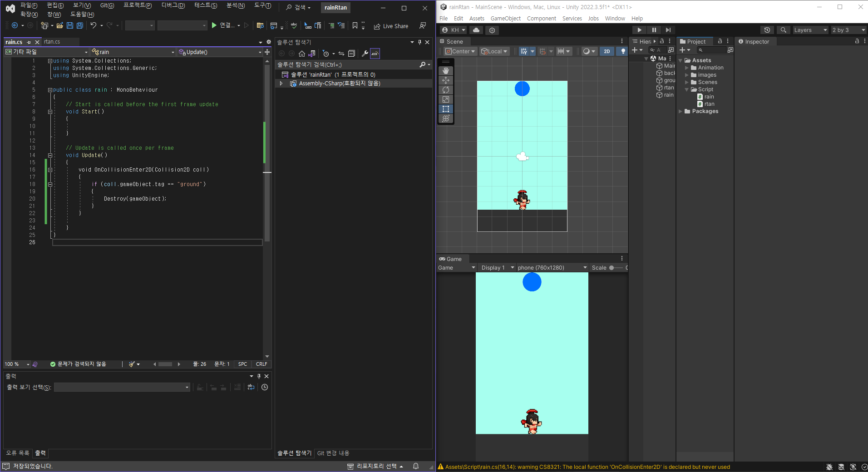
Task: Navigate backward in Visual Studio
Action: coord(15,26)
